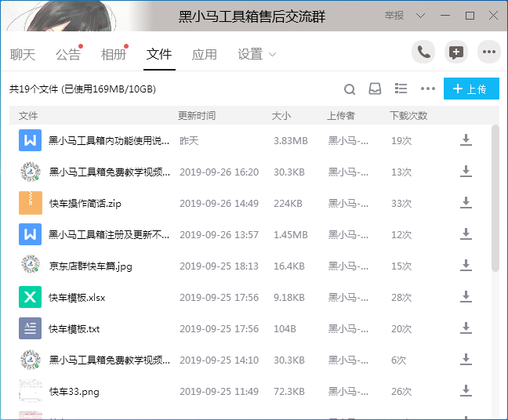The image size is (508, 420).
Task: Click the group avatar image in title bar
Action: [62, 16]
